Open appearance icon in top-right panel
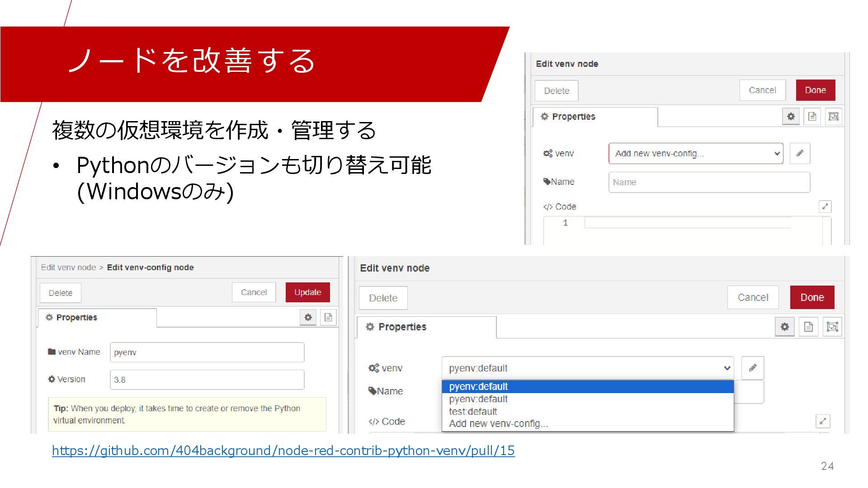This screenshot has height=488, width=868. 833,117
